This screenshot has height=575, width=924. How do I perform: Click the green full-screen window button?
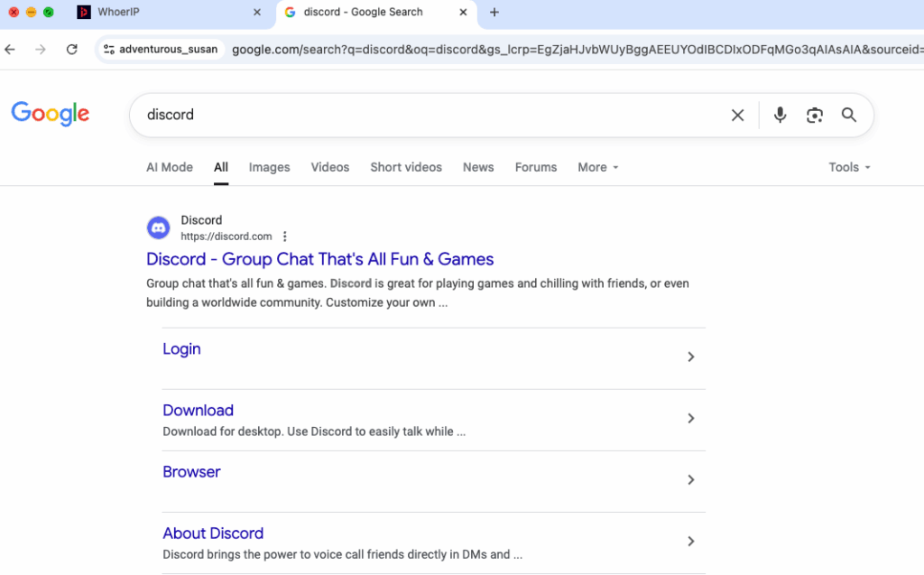pos(49,12)
